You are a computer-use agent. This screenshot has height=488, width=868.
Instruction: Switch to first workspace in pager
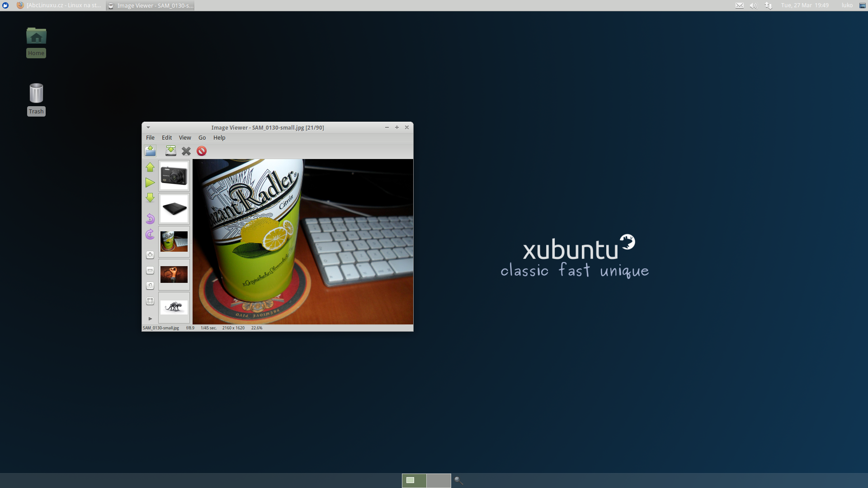[x=414, y=480]
